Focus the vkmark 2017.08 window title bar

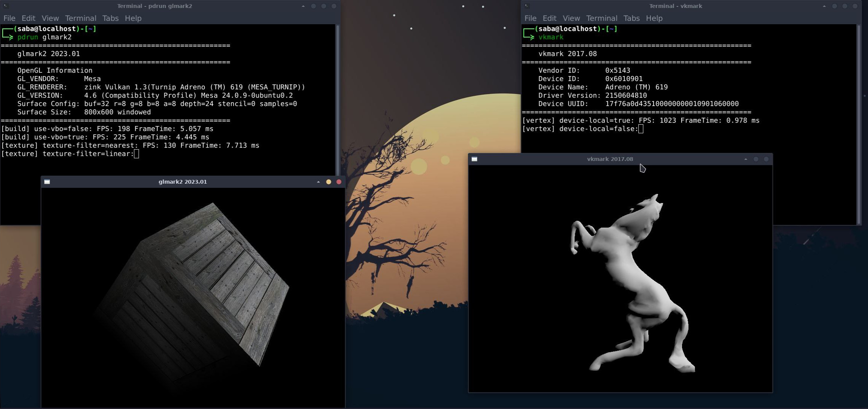pyautogui.click(x=610, y=159)
